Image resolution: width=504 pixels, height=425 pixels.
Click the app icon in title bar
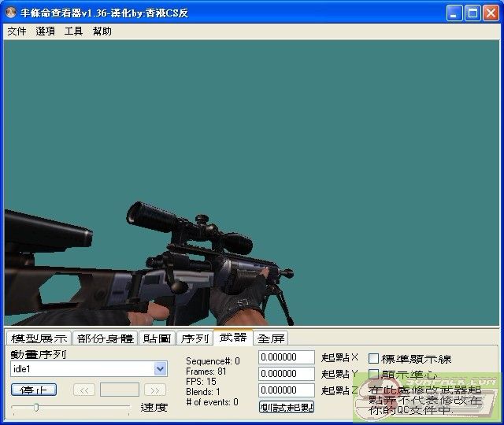[x=11, y=13]
